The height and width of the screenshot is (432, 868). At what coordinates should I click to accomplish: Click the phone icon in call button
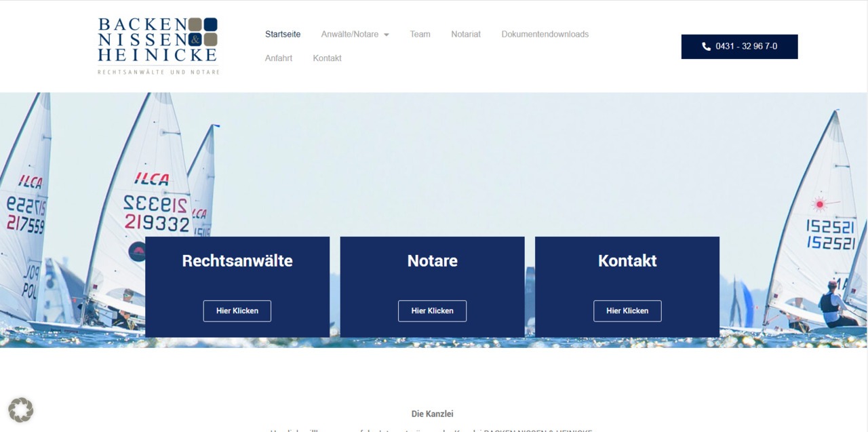coord(706,47)
